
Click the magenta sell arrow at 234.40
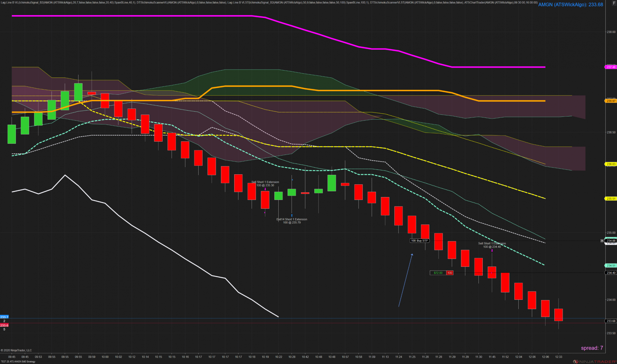(492, 250)
